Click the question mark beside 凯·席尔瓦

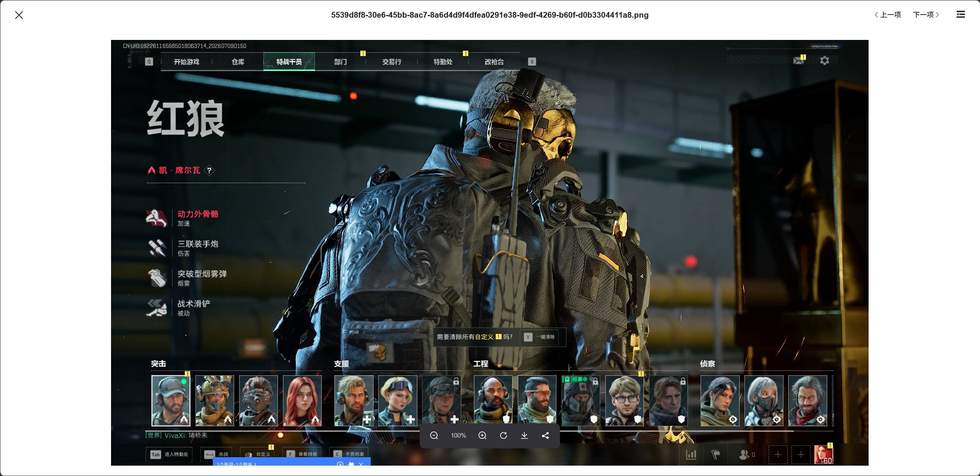click(x=209, y=170)
